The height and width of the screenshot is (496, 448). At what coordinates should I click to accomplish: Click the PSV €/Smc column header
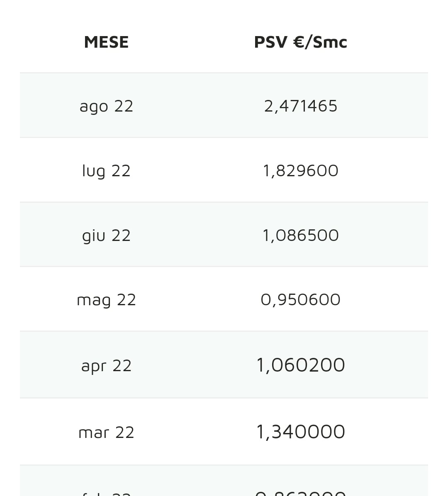(300, 42)
